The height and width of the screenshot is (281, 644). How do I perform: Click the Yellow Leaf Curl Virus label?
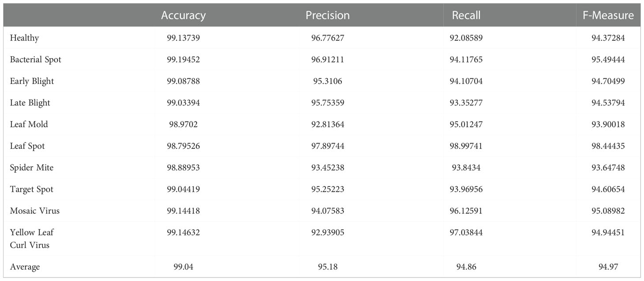(32, 239)
